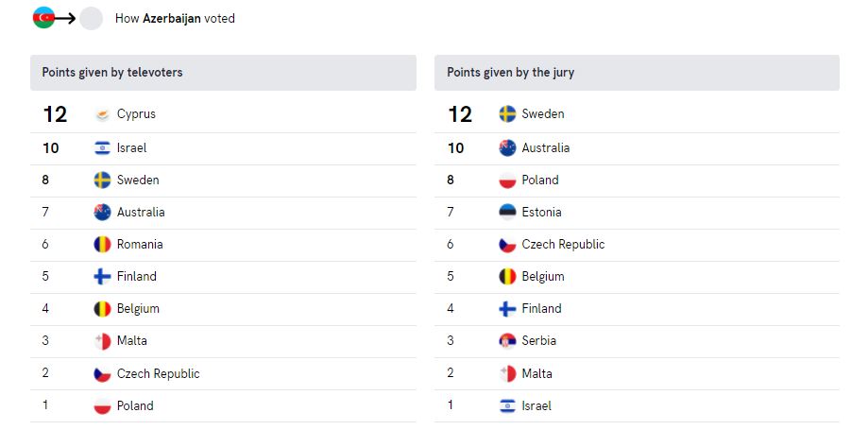
Task: Click the Azerbaijan flag icon
Action: [x=43, y=18]
